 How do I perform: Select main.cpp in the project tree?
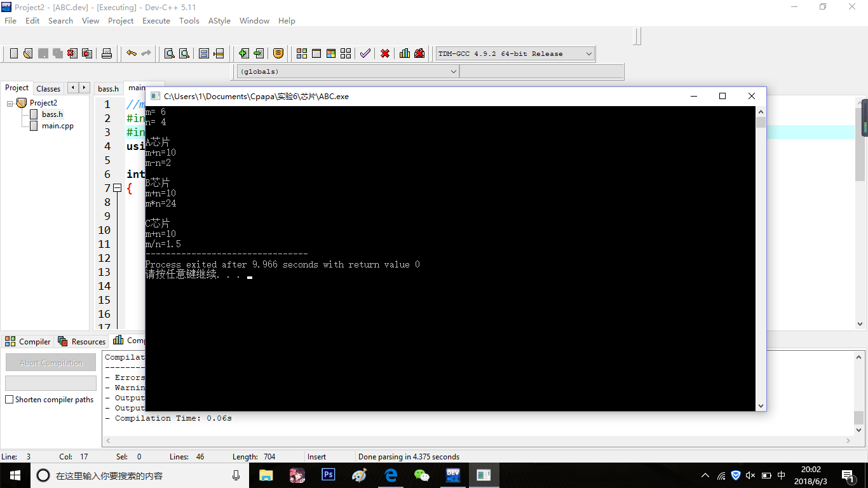pos(58,126)
